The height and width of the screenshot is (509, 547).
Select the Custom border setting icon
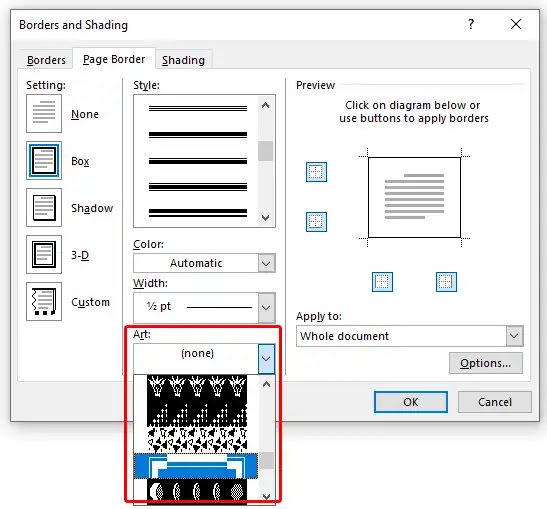point(44,301)
